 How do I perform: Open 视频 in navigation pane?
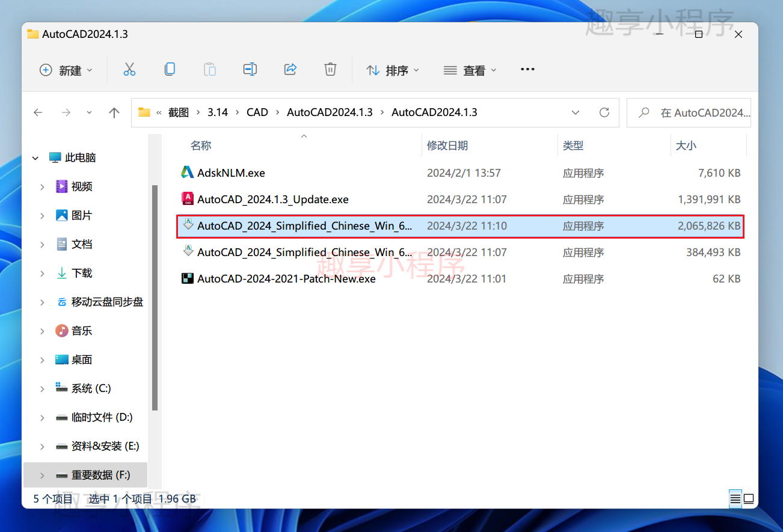(81, 186)
